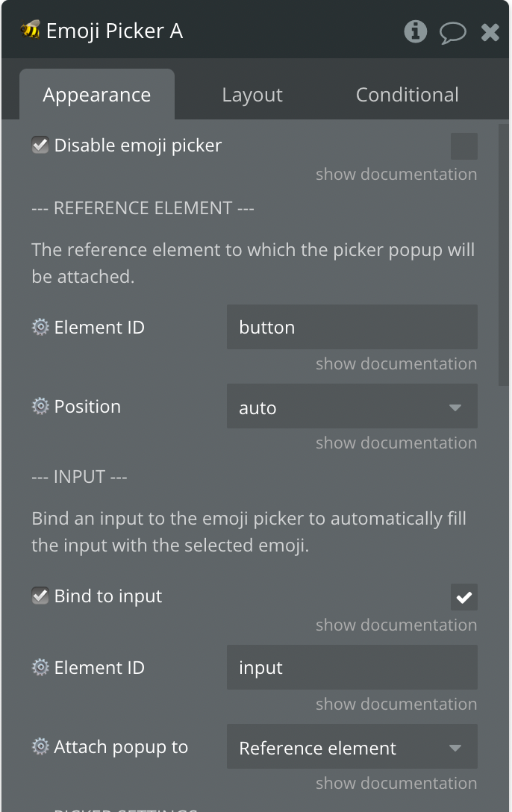Uncheck the Bind to input value checkbox
512x812 pixels.
[463, 597]
